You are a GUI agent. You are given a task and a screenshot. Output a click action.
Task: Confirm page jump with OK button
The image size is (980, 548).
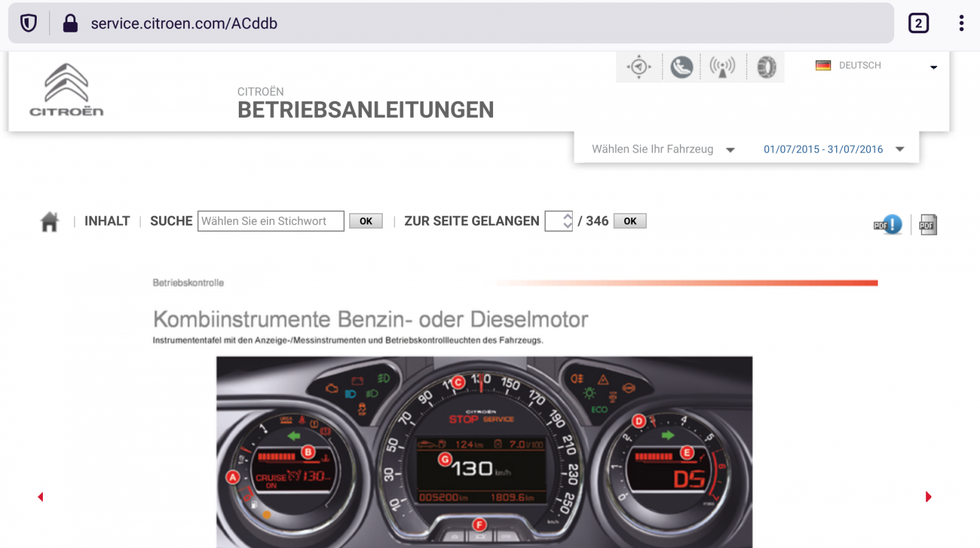click(x=630, y=221)
